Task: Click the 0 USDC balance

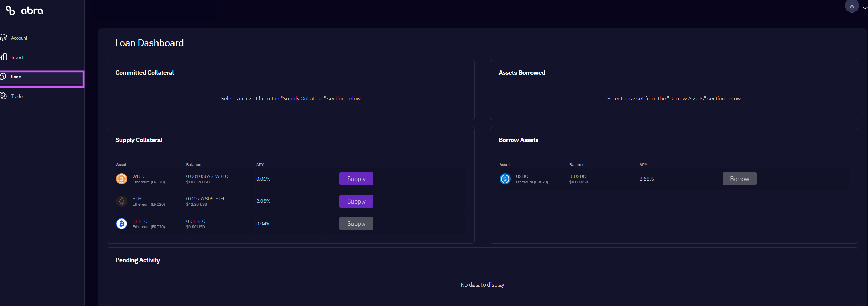Action: pyautogui.click(x=578, y=176)
